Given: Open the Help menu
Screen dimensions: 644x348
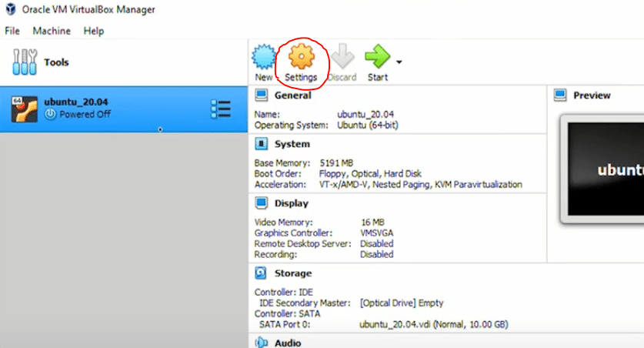Looking at the screenshot, I should click(94, 31).
